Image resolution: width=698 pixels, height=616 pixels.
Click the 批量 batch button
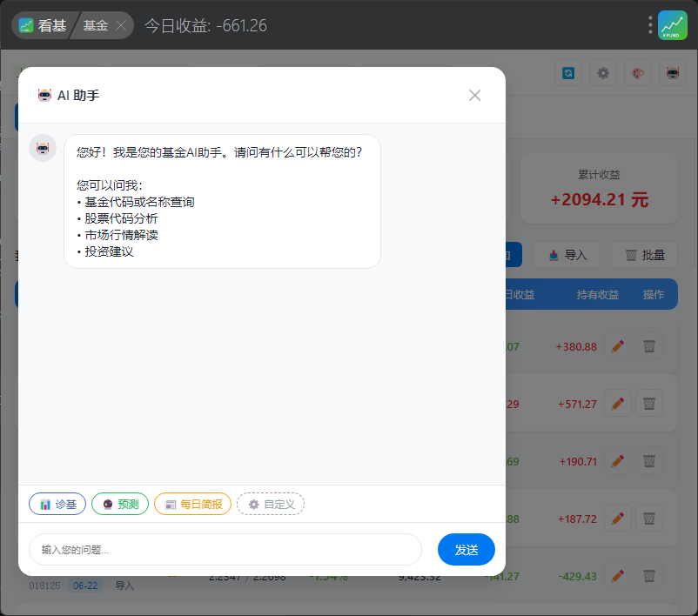pyautogui.click(x=645, y=255)
